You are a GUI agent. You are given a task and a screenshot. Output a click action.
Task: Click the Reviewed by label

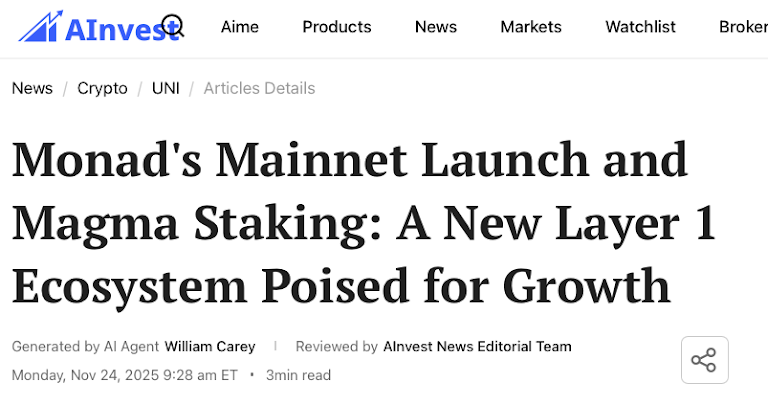[x=336, y=347]
